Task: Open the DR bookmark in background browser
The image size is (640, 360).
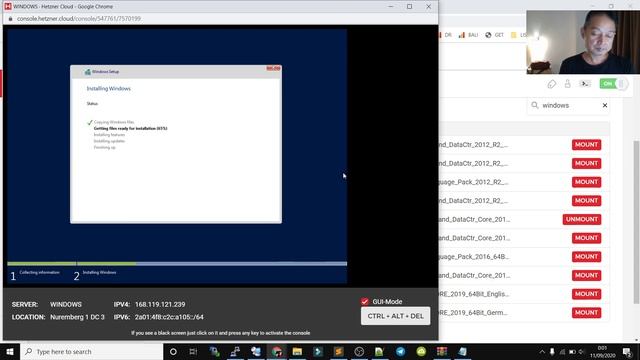Action: click(445, 35)
